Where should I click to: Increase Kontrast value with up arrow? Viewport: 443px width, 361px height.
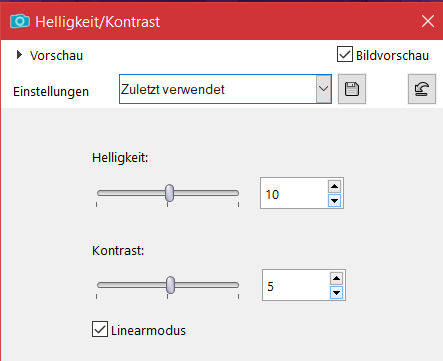pos(336,278)
